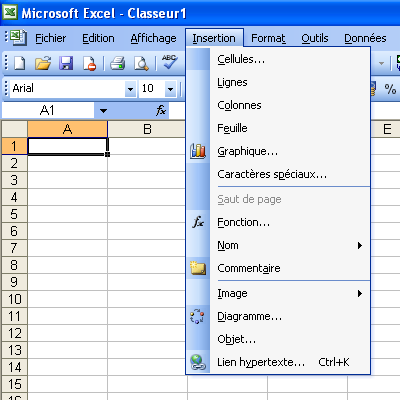Select row 8 header
The width and height of the screenshot is (400, 400).
(x=14, y=265)
